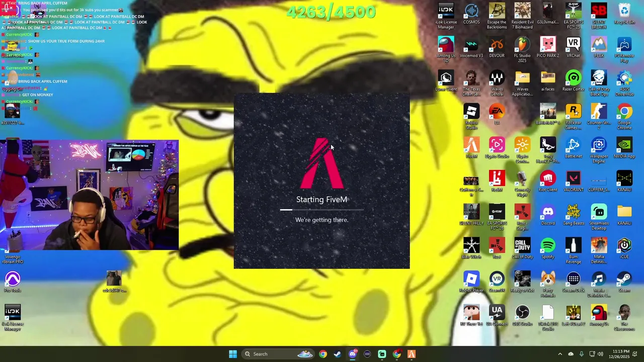Launch Rockstar Games launcher shortcut
Screen dimensions: 644x362
pos(573,117)
